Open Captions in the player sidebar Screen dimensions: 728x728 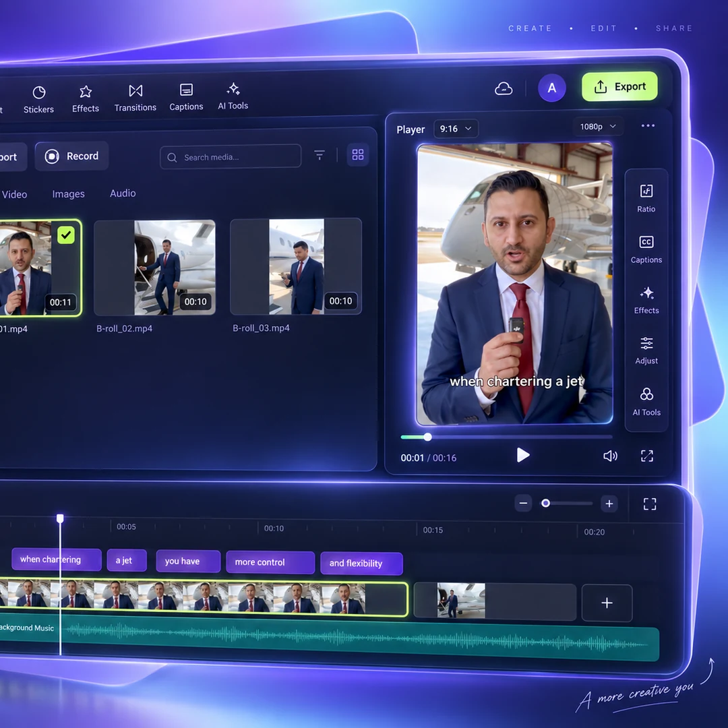pyautogui.click(x=646, y=249)
